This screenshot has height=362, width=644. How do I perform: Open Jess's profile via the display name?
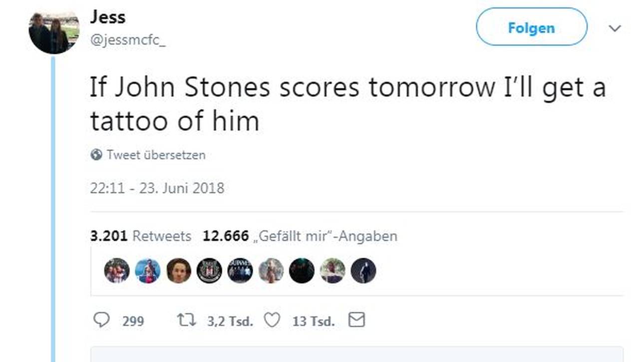coord(107,17)
